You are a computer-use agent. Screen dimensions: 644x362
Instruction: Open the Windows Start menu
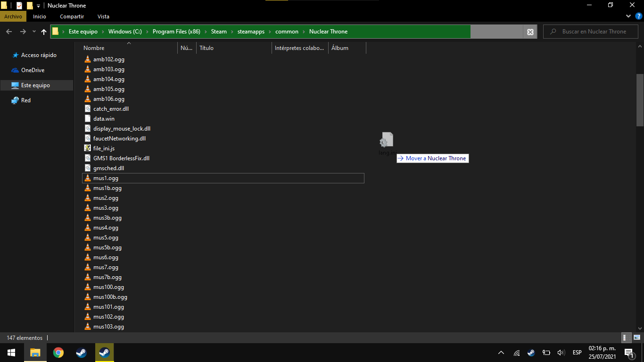pos(11,353)
